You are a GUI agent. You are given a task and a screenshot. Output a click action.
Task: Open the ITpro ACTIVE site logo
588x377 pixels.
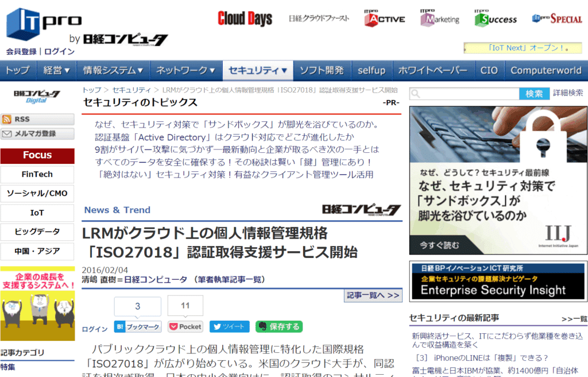coord(384,18)
